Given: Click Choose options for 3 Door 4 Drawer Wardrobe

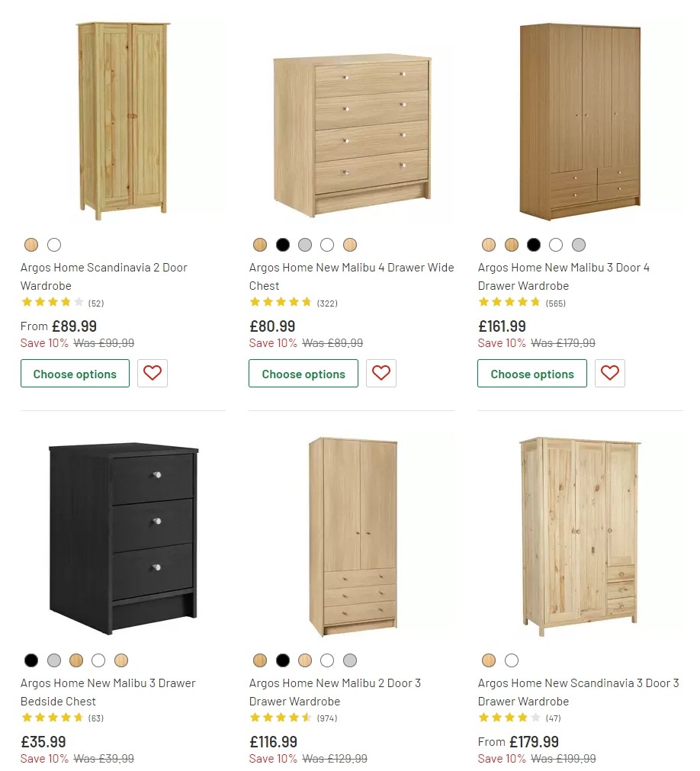Looking at the screenshot, I should (531, 373).
